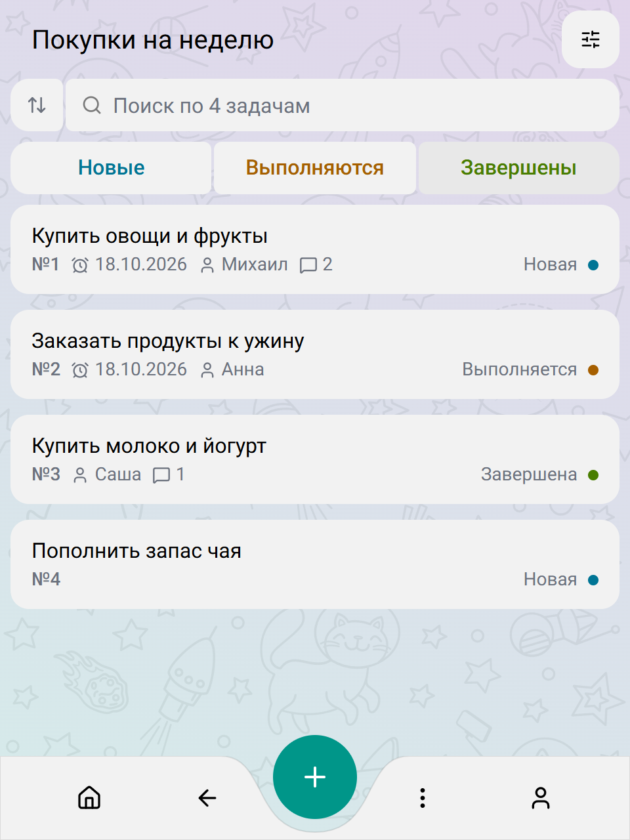Open task Купить овощи и фрукты
Image resolution: width=630 pixels, height=840 pixels.
315,249
